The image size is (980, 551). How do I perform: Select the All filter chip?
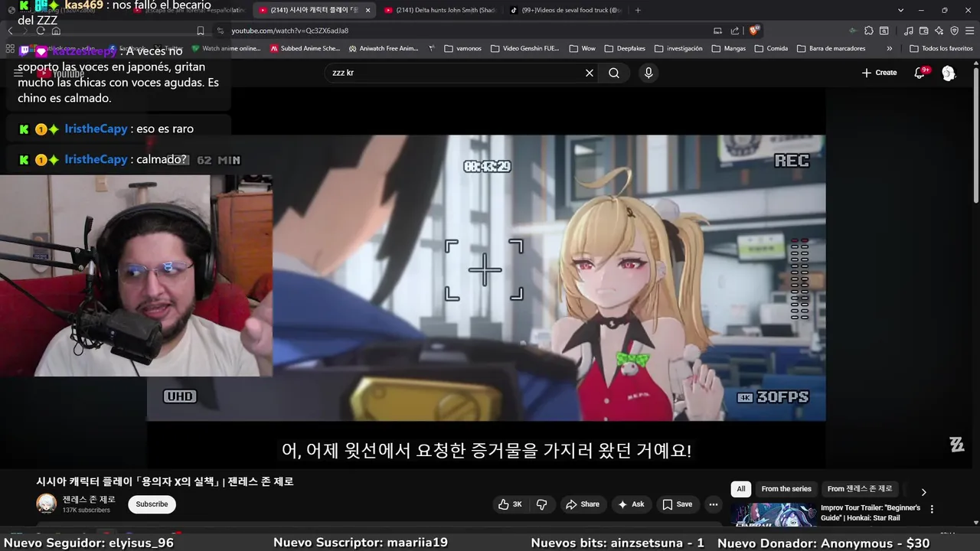(741, 489)
